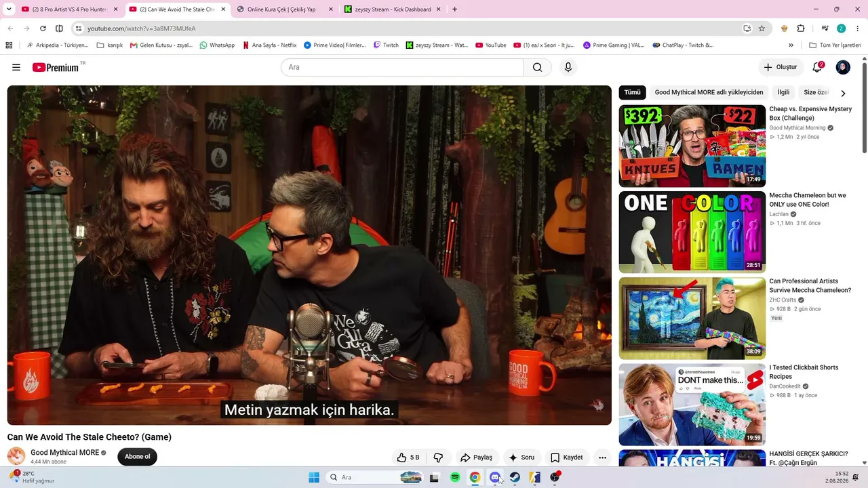The image size is (868, 488).
Task: Click the Oluştur create button
Action: pyautogui.click(x=780, y=67)
